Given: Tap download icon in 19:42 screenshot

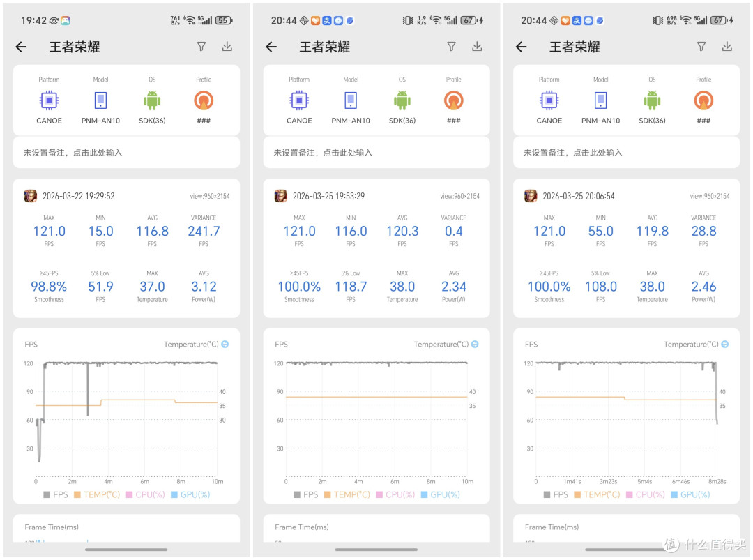Looking at the screenshot, I should coord(227,47).
